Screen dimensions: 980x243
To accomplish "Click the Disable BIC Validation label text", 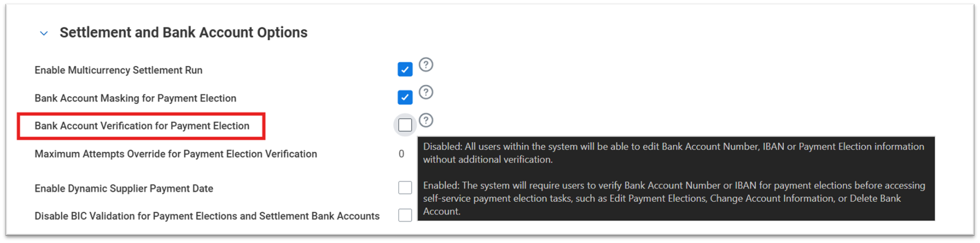I will [x=207, y=216].
